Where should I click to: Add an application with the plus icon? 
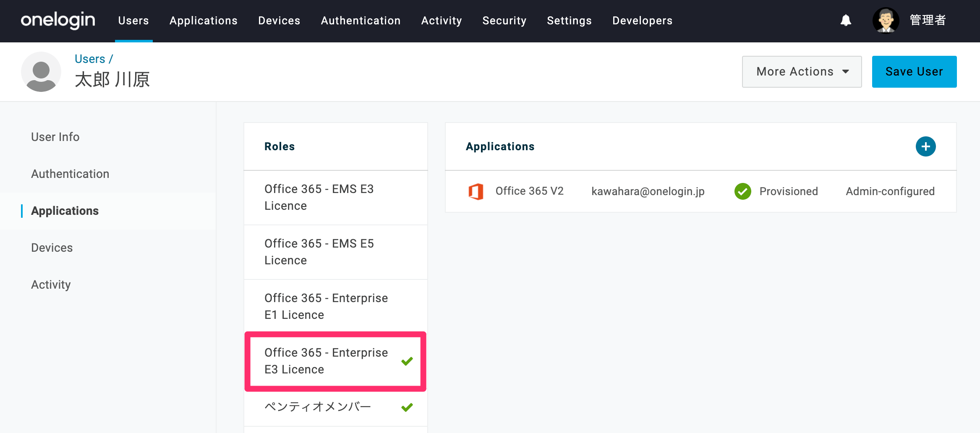pyautogui.click(x=925, y=146)
